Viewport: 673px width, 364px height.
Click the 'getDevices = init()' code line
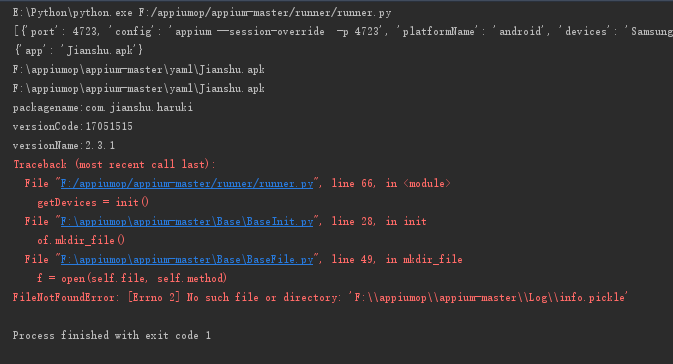[x=93, y=203]
